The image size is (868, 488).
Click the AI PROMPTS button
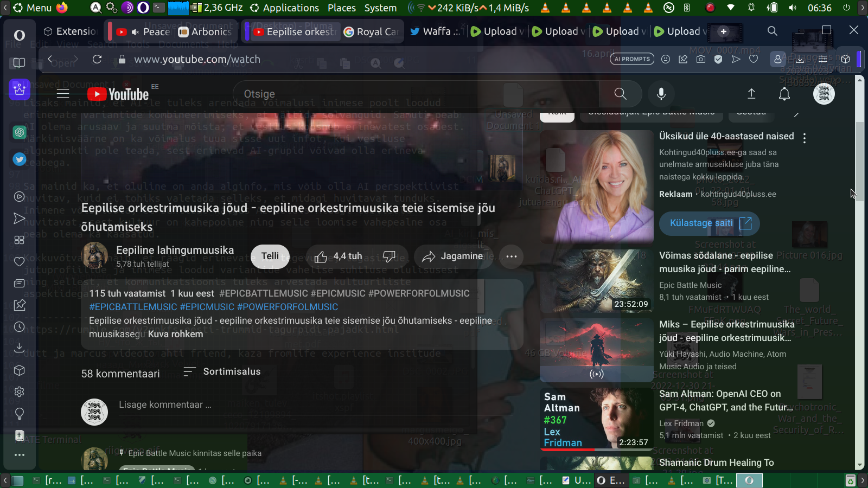pos(632,59)
